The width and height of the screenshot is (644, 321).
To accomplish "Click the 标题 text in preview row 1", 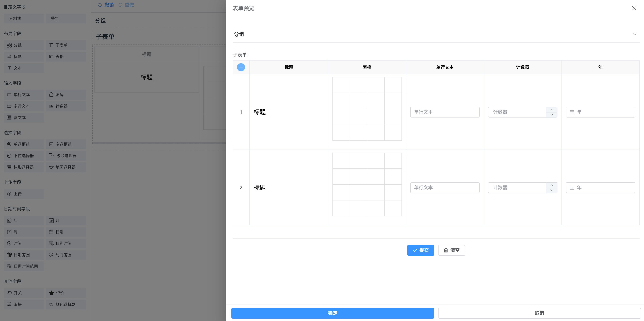I will 260,112.
